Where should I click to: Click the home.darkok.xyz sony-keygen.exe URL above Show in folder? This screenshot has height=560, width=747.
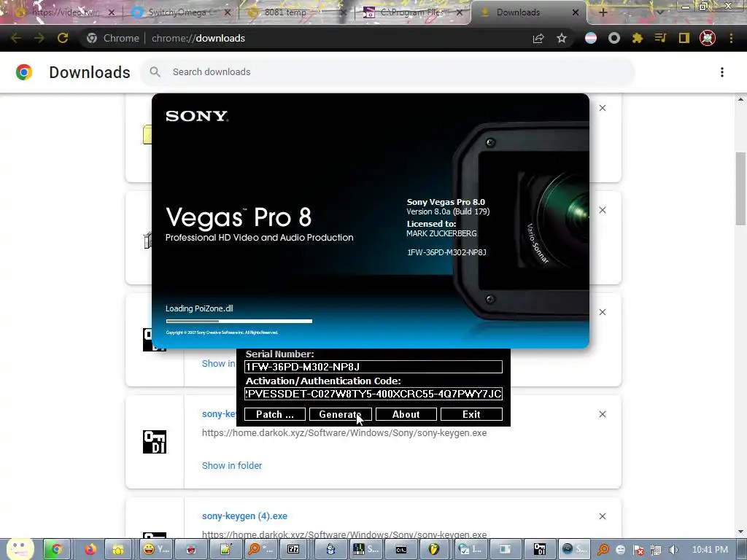click(x=344, y=433)
